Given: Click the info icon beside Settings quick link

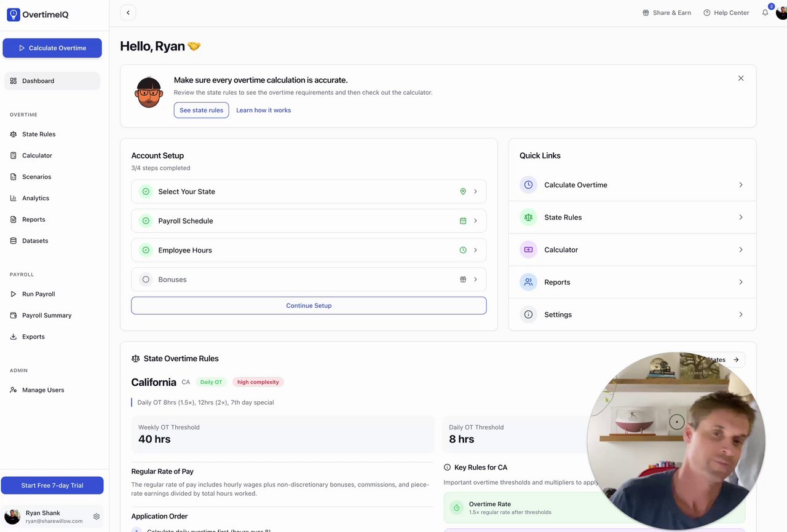Looking at the screenshot, I should tap(528, 315).
